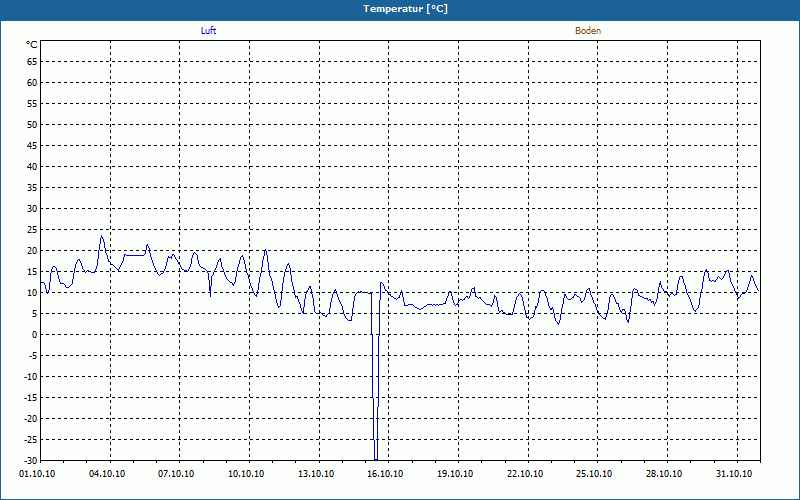The height and width of the screenshot is (500, 800).
Task: Select the 19.10.10 date label
Action: click(x=455, y=474)
